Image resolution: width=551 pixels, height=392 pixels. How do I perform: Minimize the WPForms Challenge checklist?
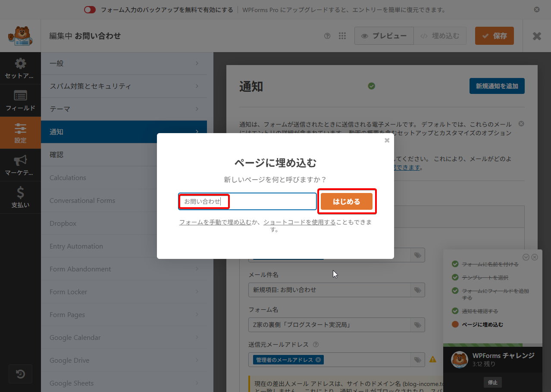click(526, 257)
